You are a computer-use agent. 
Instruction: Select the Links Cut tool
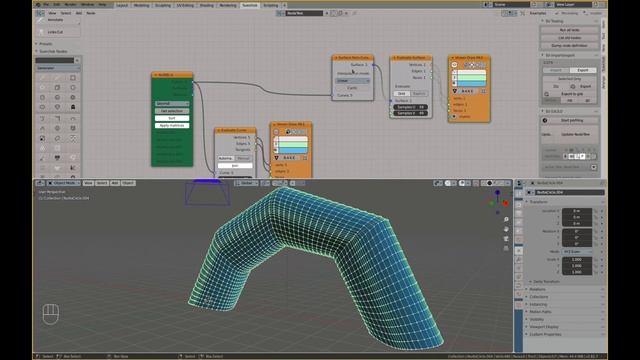pyautogui.click(x=57, y=32)
